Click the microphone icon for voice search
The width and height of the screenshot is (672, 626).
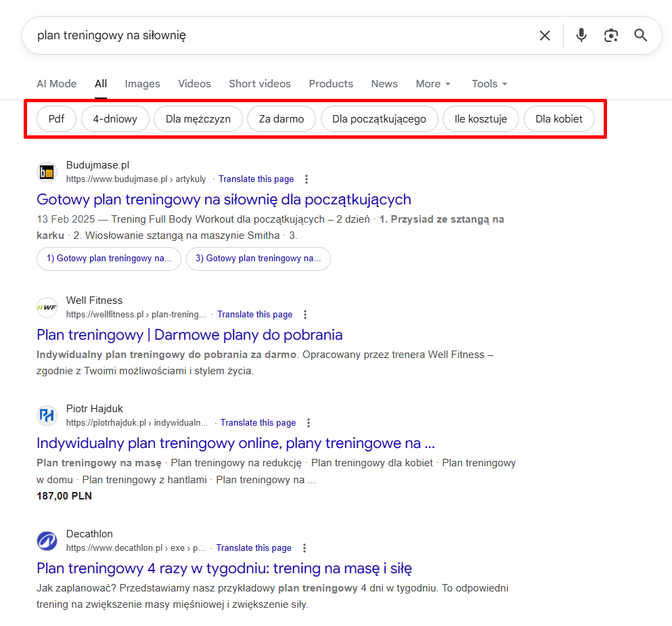(581, 35)
